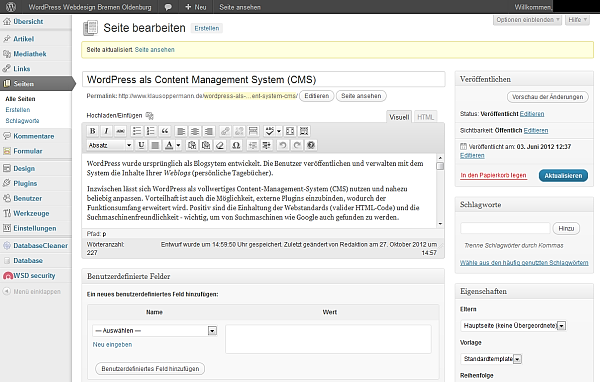Insert a blockquote
The image size is (600, 382).
click(x=165, y=131)
